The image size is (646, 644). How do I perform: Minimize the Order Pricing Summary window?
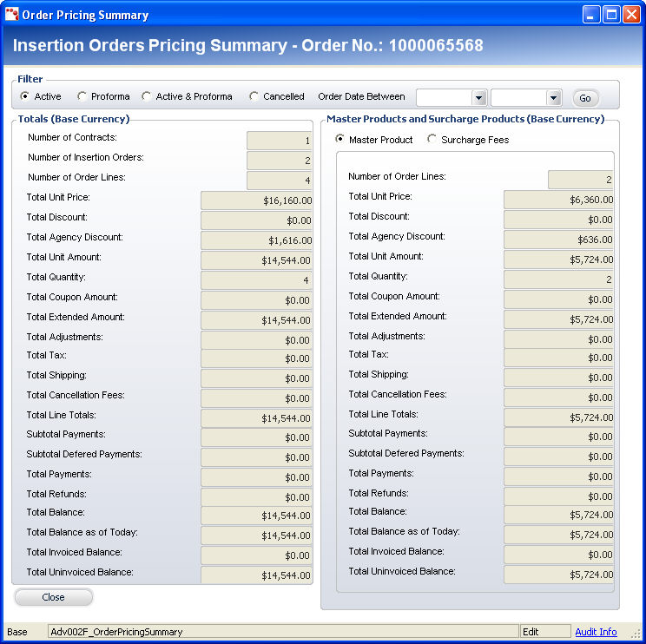tap(592, 15)
